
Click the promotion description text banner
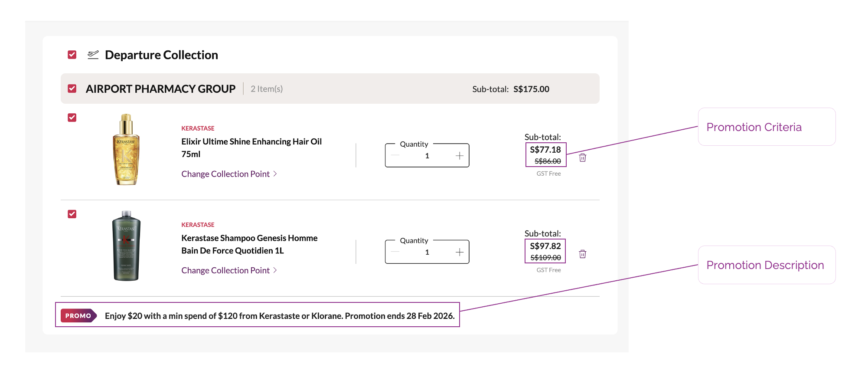279,316
